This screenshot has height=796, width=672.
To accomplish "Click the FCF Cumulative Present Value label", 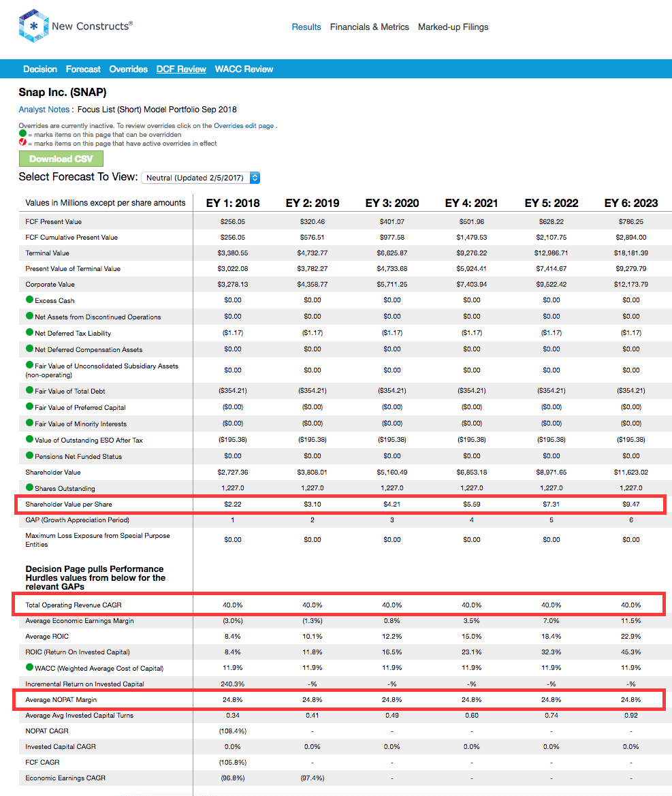I will tap(71, 238).
